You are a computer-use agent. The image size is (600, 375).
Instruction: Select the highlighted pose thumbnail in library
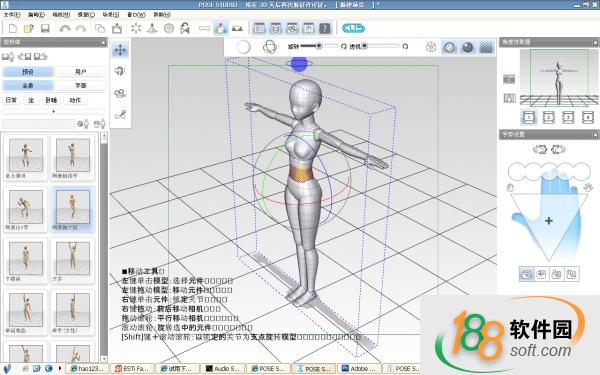click(73, 209)
